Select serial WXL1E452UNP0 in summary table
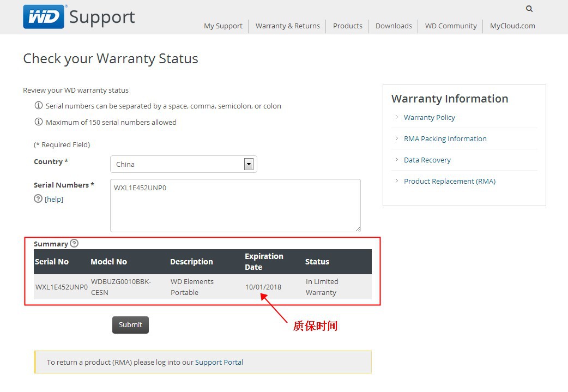 pyautogui.click(x=62, y=287)
